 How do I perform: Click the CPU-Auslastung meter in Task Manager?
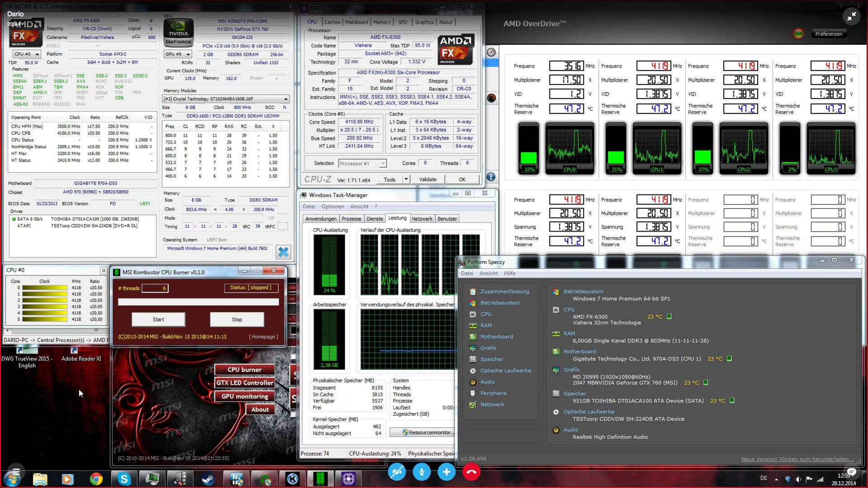pos(329,265)
